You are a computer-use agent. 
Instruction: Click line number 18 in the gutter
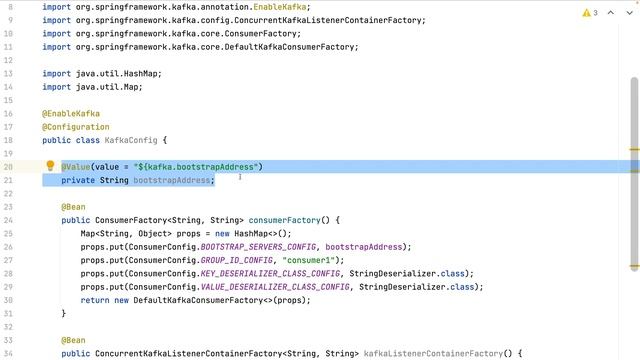(8, 140)
